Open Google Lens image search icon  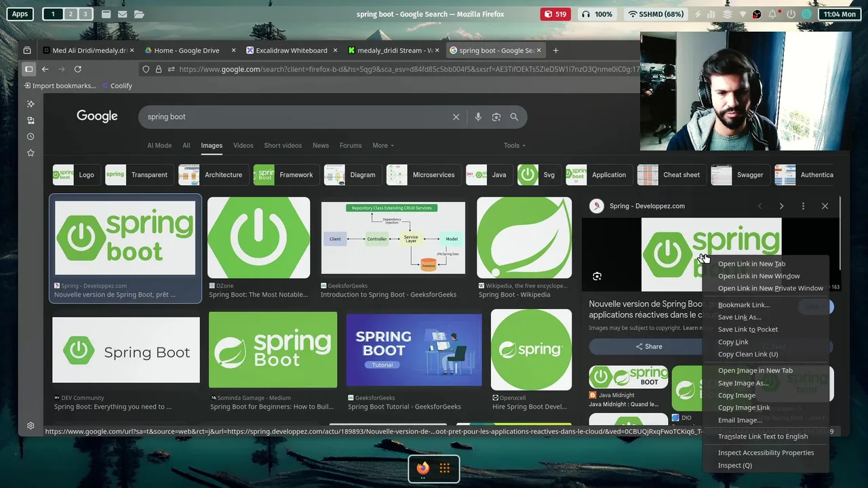496,117
